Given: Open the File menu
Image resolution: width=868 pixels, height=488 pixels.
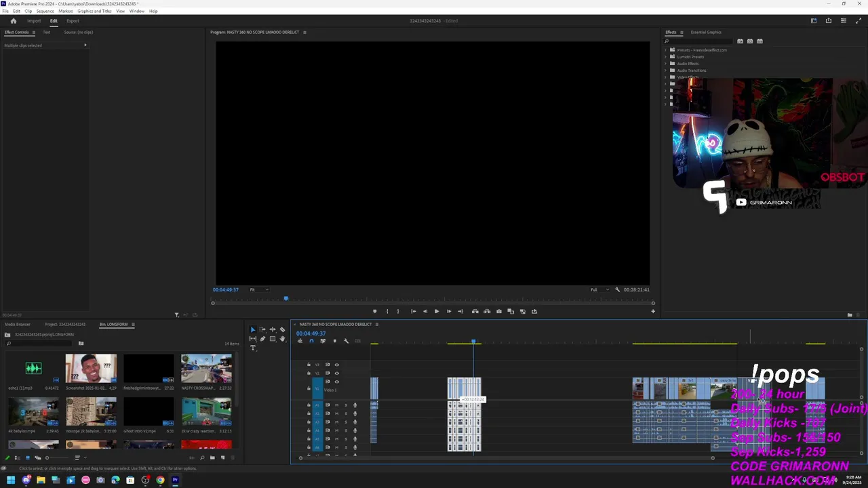Looking at the screenshot, I should tap(5, 11).
